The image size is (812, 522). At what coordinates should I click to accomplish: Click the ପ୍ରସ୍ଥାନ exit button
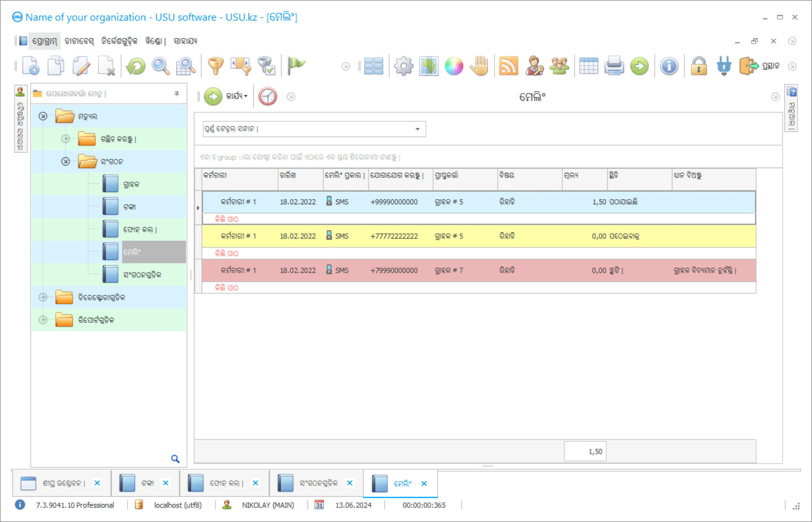pos(760,66)
